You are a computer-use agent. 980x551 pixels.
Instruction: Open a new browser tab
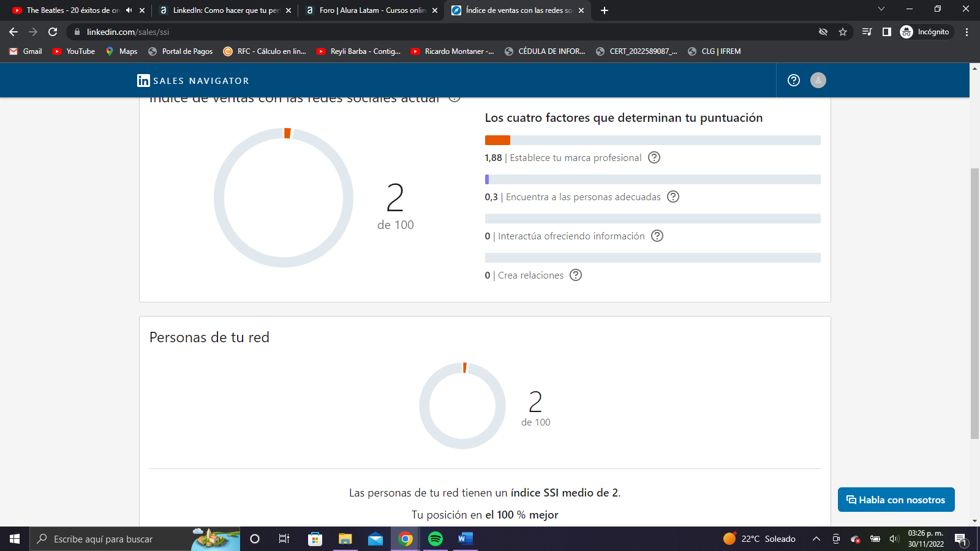pyautogui.click(x=605, y=10)
